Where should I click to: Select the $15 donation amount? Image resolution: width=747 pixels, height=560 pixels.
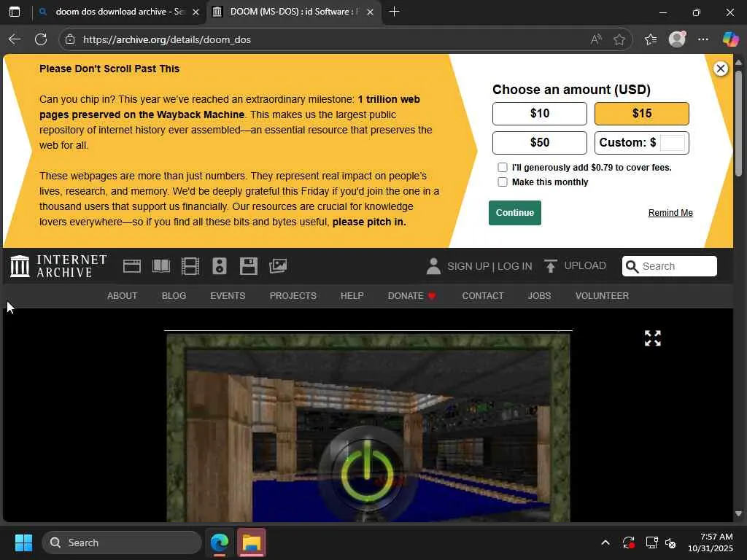(x=641, y=113)
